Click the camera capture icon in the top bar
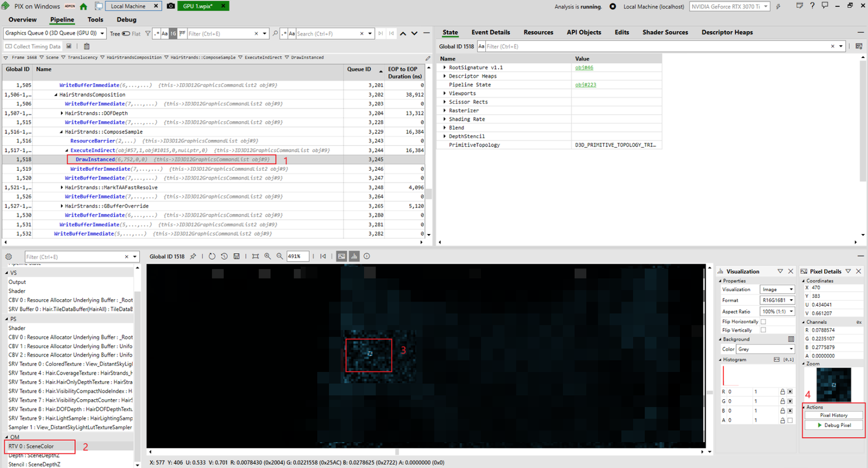The height and width of the screenshot is (468, 868). pyautogui.click(x=170, y=5)
